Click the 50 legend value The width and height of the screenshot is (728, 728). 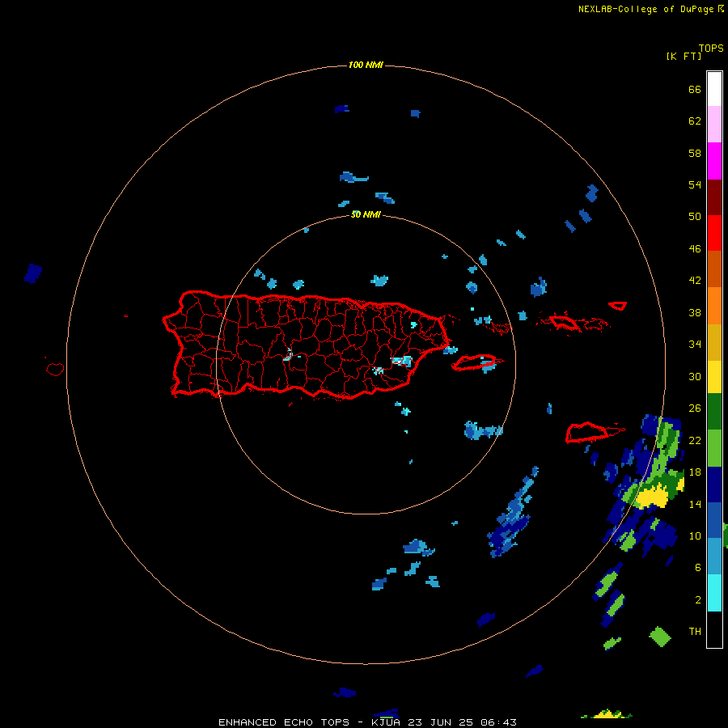point(695,217)
